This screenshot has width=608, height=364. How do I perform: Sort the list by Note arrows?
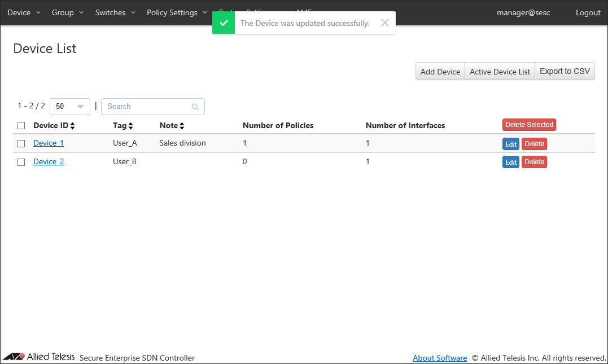pyautogui.click(x=182, y=126)
